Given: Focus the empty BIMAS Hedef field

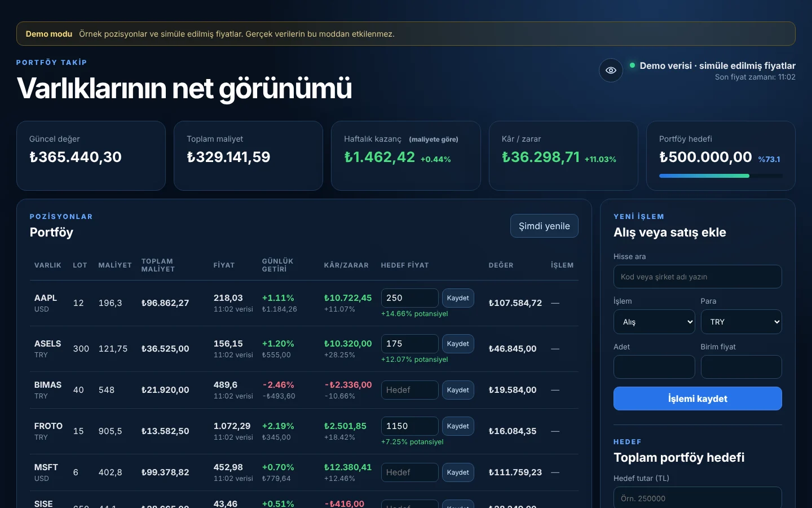Looking at the screenshot, I should coord(410,390).
